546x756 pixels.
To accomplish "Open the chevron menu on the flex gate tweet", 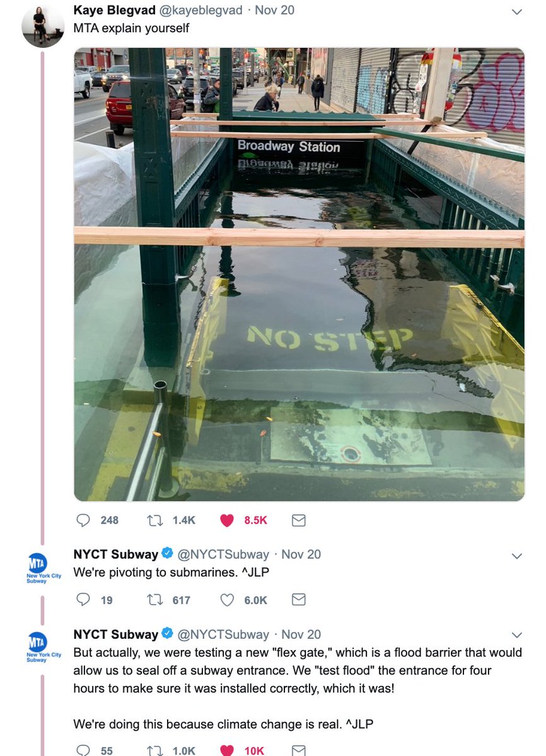I will coord(517,635).
